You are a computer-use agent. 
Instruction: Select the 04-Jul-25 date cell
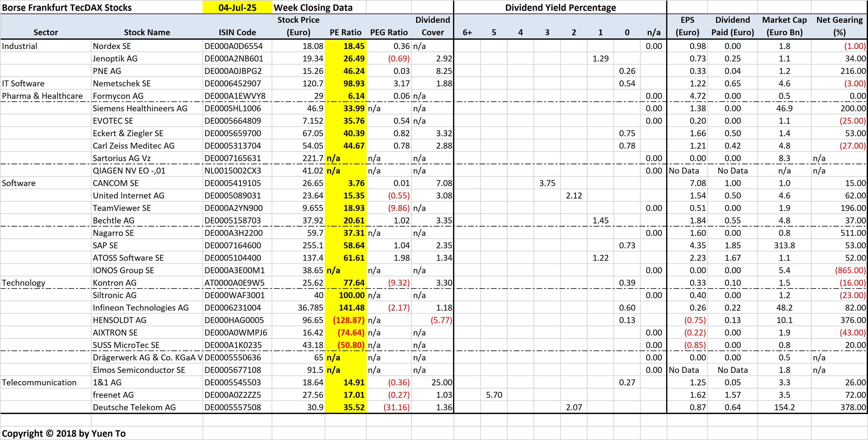click(x=237, y=7)
